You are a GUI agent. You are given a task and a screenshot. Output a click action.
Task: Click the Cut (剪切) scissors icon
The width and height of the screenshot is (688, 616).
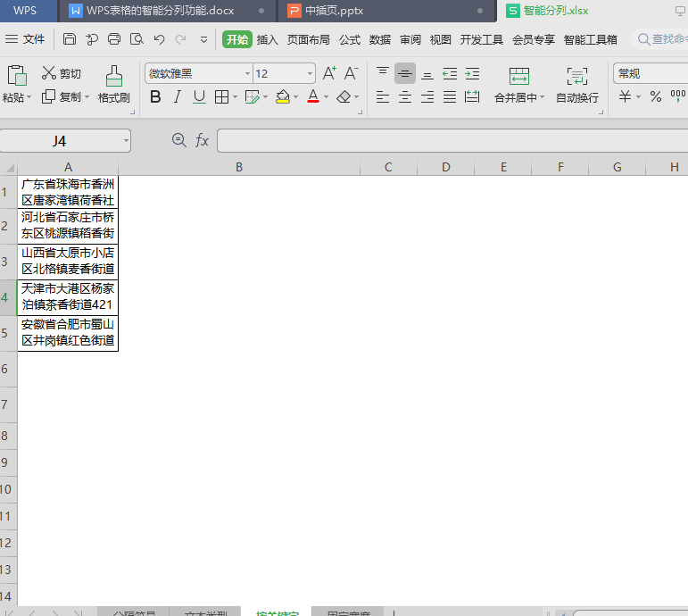(x=48, y=73)
